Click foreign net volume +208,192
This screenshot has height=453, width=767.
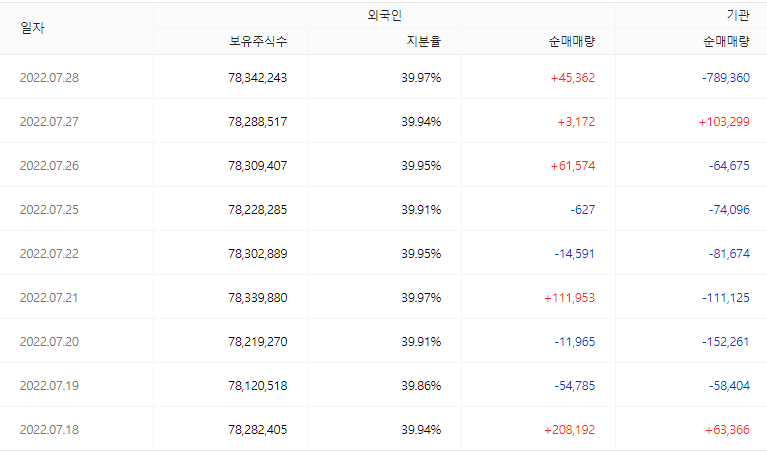click(x=569, y=430)
